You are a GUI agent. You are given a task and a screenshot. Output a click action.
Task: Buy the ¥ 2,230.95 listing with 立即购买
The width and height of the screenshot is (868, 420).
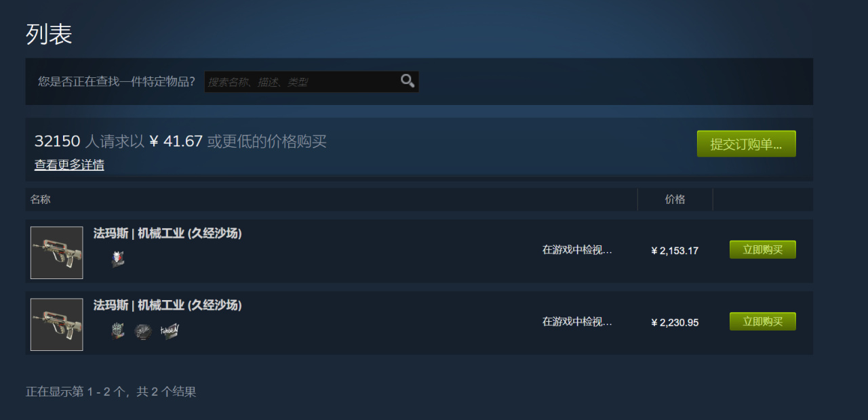pos(762,321)
